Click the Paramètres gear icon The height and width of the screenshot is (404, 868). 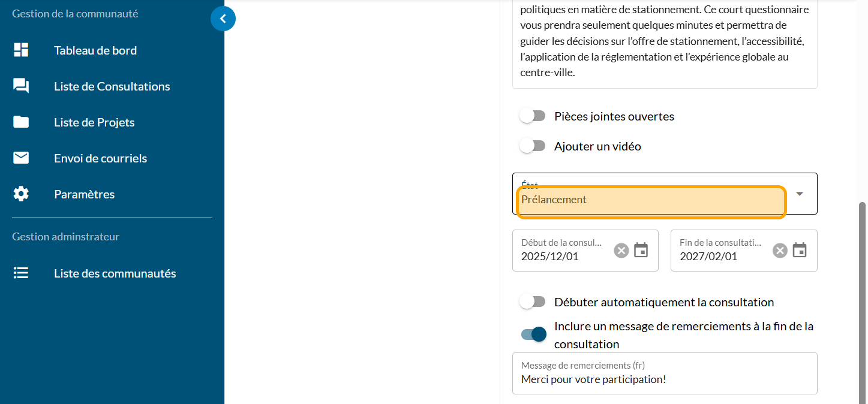[x=21, y=194]
